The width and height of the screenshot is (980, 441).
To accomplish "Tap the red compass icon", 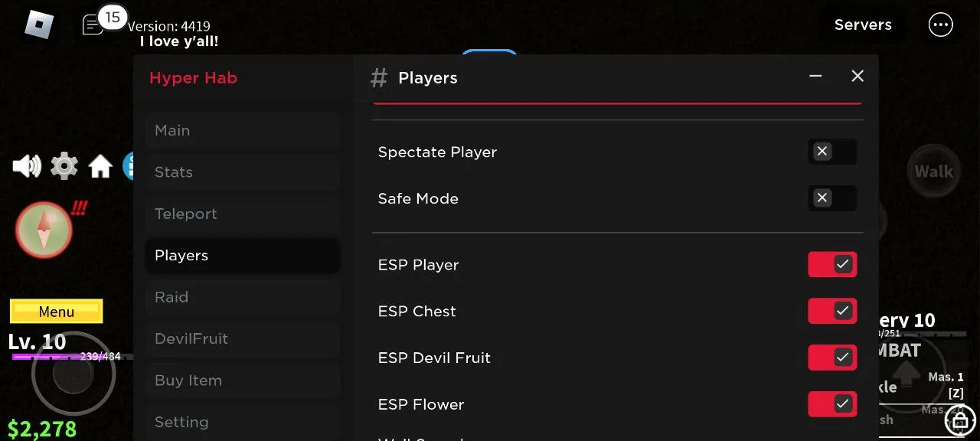I will (44, 229).
